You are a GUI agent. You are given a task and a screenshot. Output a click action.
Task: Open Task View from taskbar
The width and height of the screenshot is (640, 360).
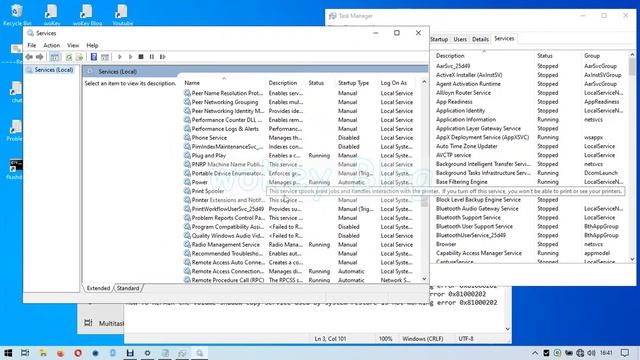click(x=25, y=353)
